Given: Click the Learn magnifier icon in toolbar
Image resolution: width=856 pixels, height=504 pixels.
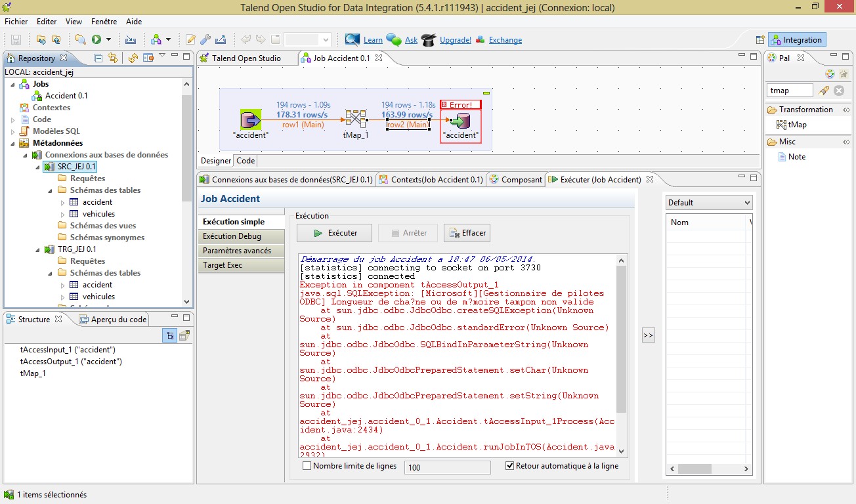Looking at the screenshot, I should (353, 39).
